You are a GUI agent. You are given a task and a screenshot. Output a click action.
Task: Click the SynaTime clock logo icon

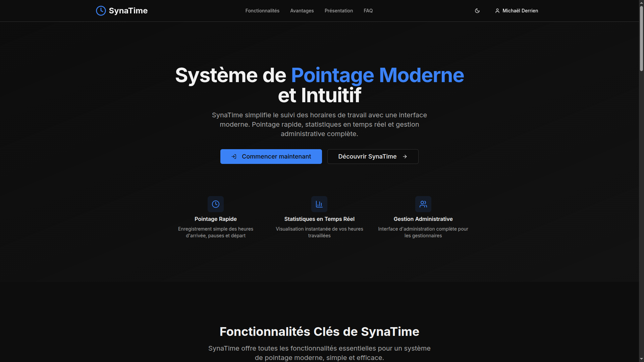(101, 11)
